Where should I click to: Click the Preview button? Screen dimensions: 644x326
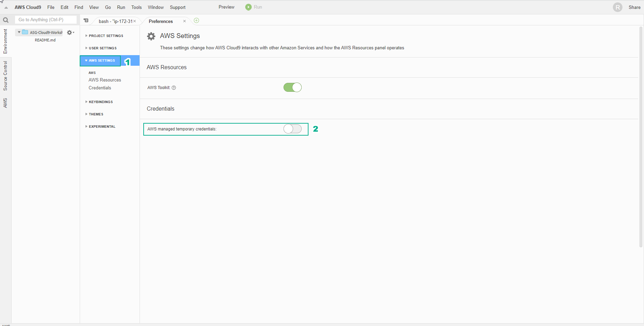click(226, 7)
